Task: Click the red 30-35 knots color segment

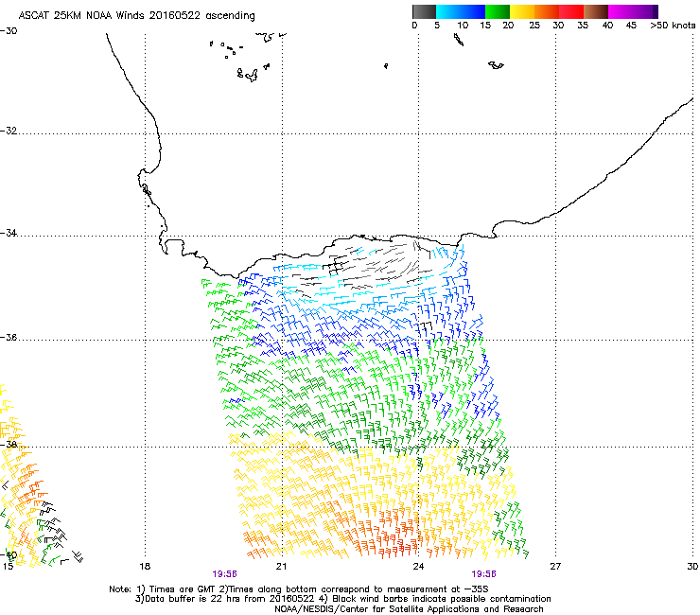Action: click(x=571, y=11)
